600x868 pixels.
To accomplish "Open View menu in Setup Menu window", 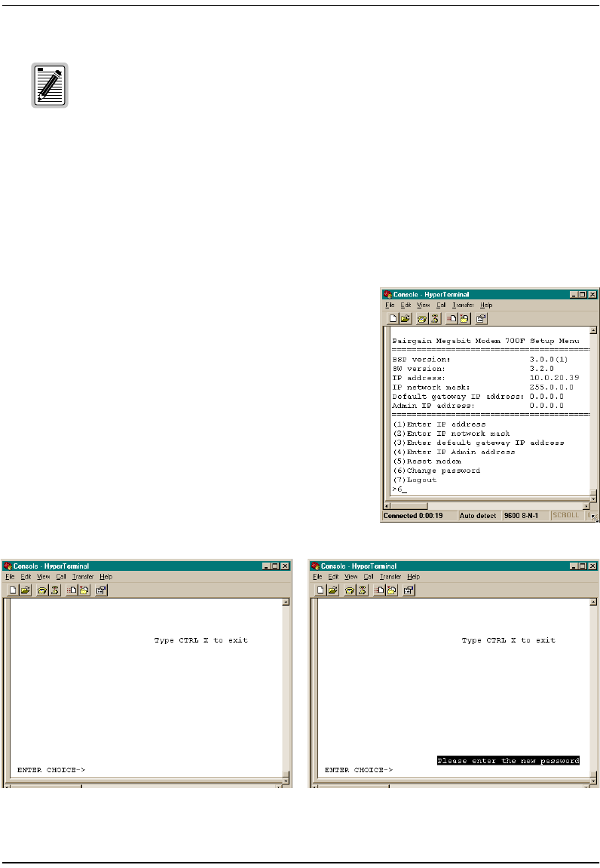I will [x=424, y=305].
